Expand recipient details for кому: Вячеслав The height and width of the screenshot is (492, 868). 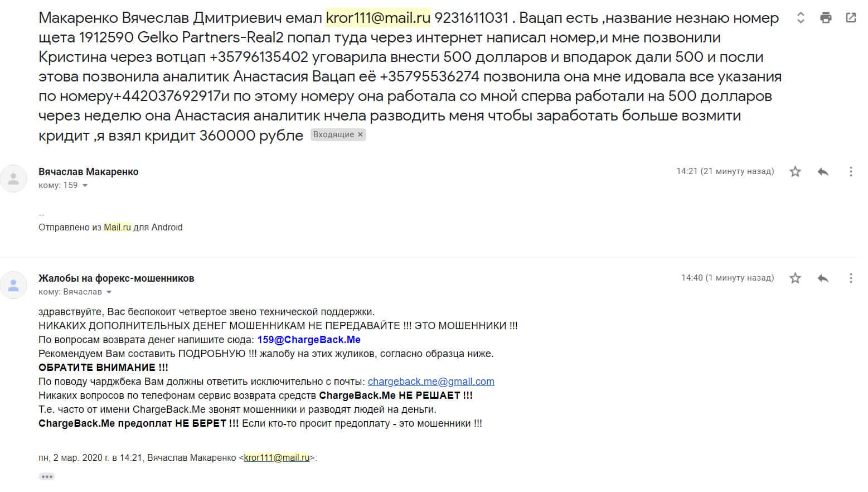pos(109,292)
